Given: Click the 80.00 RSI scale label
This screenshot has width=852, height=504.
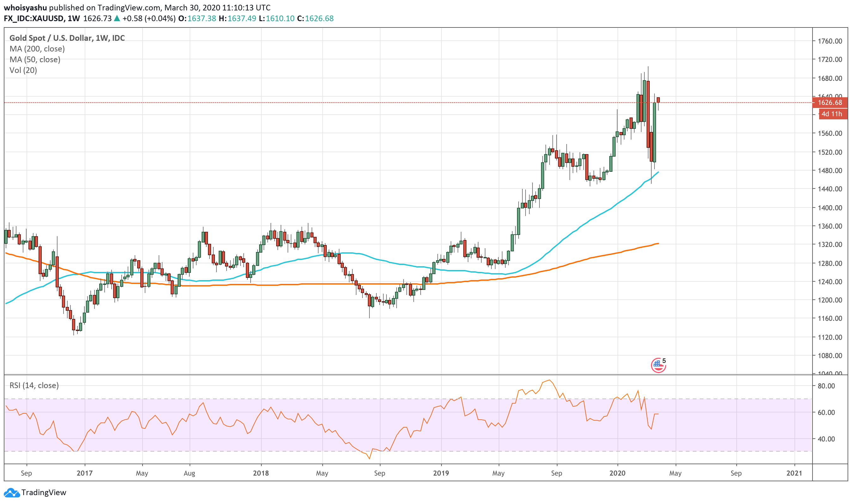Looking at the screenshot, I should click(x=826, y=386).
